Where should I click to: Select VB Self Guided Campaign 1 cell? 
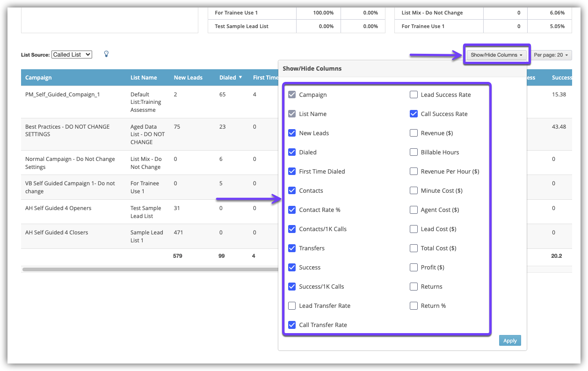70,187
